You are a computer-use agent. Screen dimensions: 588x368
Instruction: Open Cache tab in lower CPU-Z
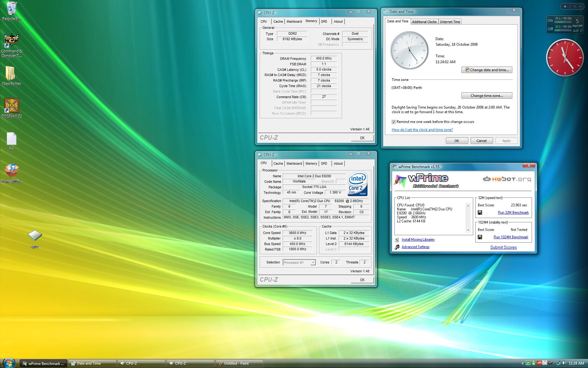[x=278, y=163]
